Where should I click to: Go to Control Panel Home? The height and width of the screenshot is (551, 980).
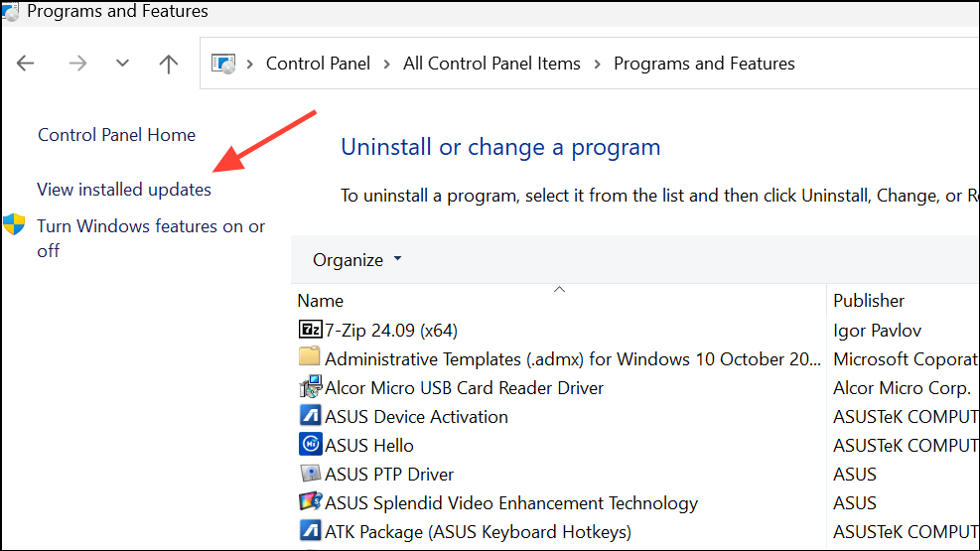point(116,135)
